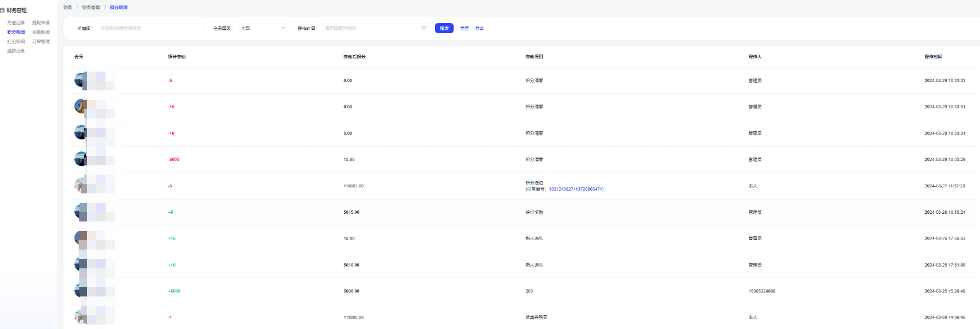Open 充值记录 in the sidebar
This screenshot has height=329, width=980.
click(16, 23)
